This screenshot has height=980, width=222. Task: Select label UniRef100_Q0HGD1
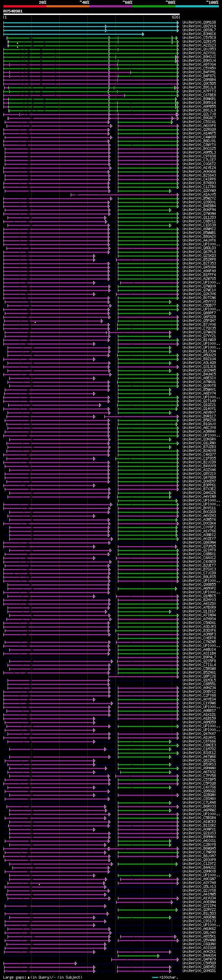[x=199, y=971]
